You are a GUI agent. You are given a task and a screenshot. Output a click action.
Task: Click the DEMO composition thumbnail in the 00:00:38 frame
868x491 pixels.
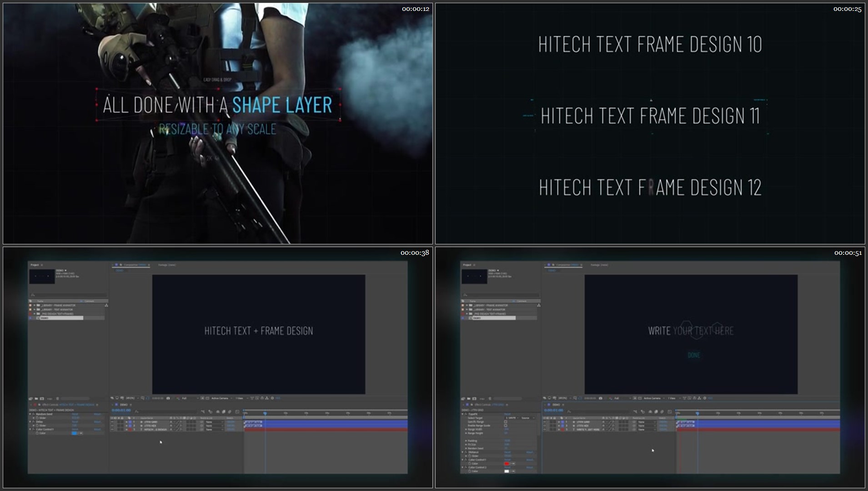(42, 276)
